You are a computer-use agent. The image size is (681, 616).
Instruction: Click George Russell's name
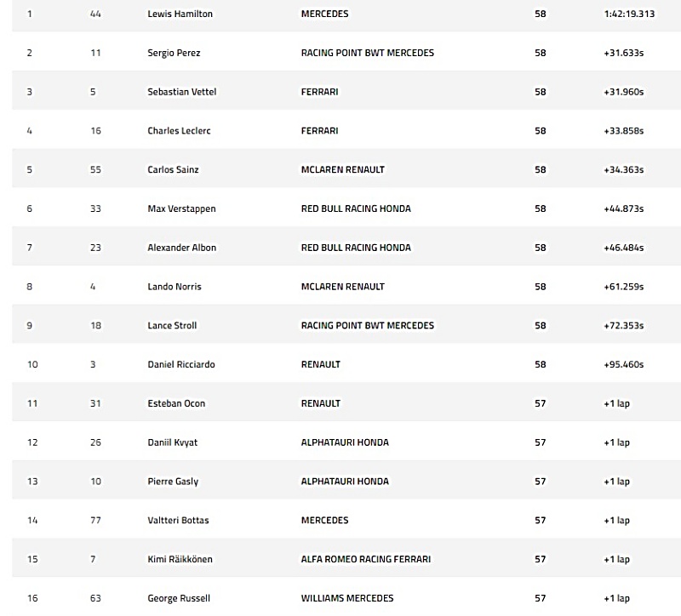(179, 598)
